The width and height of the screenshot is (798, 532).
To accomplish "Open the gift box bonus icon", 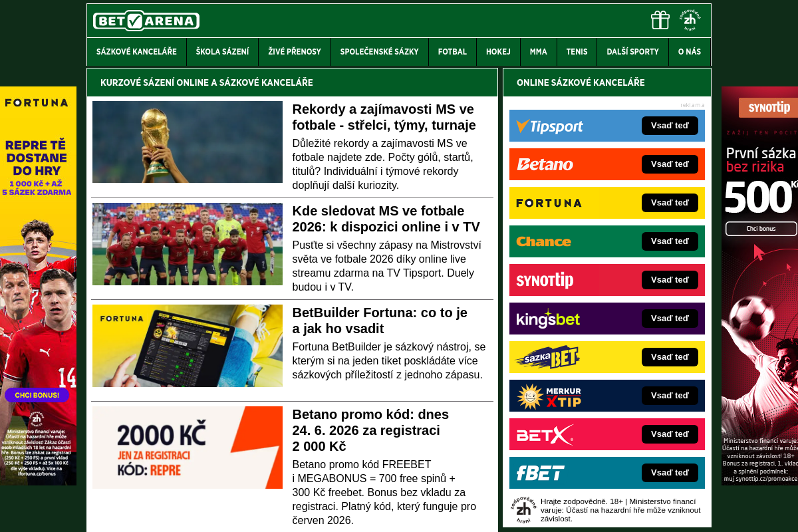I will 660,20.
